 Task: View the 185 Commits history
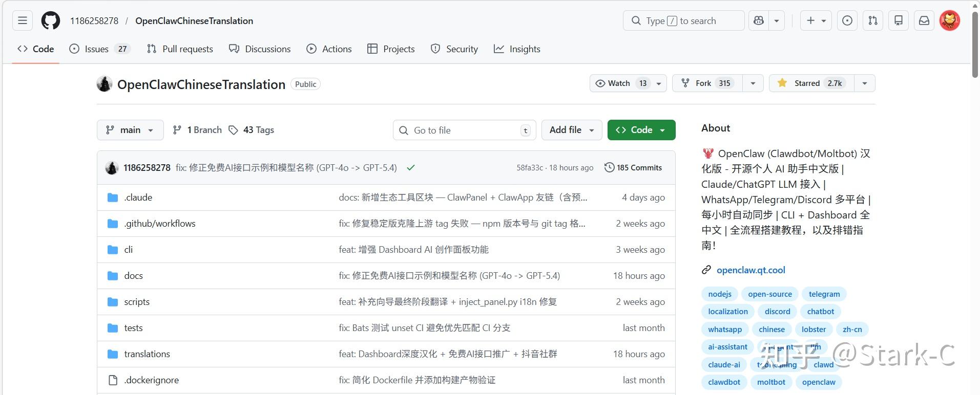pos(633,168)
